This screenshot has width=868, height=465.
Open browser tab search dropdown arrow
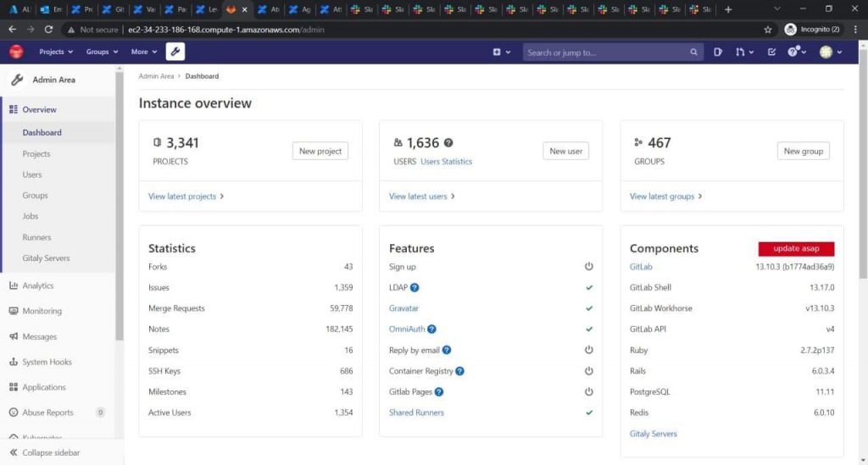point(776,9)
